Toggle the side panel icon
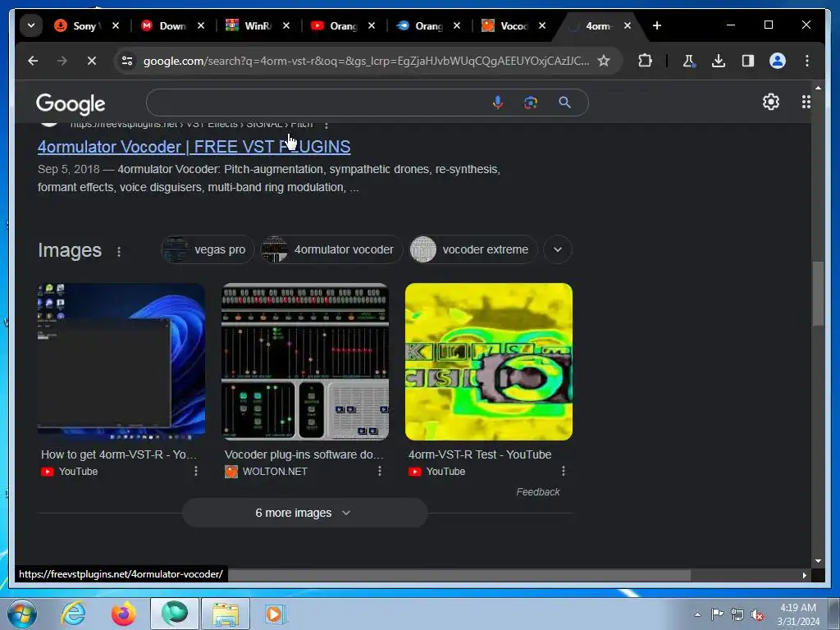Image resolution: width=840 pixels, height=630 pixels. (748, 61)
